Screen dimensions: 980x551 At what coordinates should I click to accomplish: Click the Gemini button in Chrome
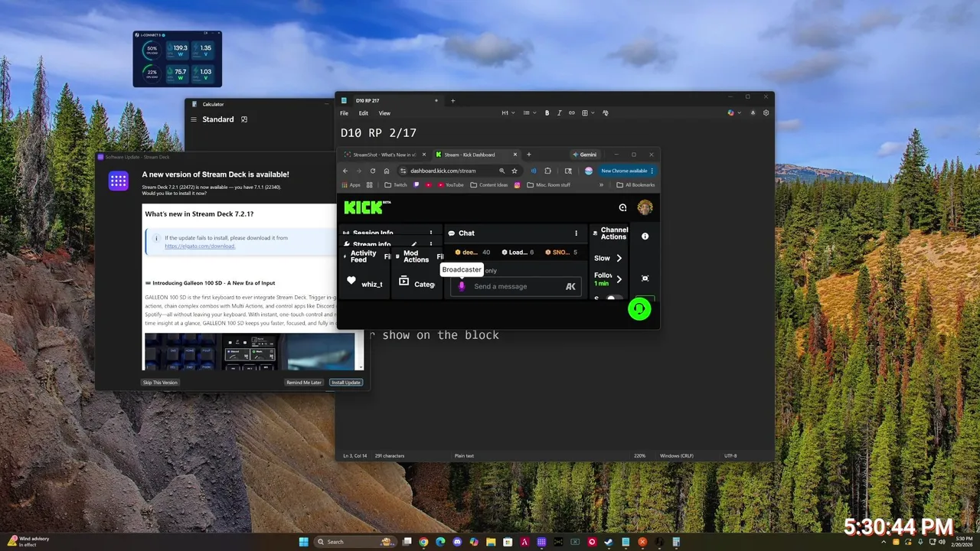pos(584,155)
